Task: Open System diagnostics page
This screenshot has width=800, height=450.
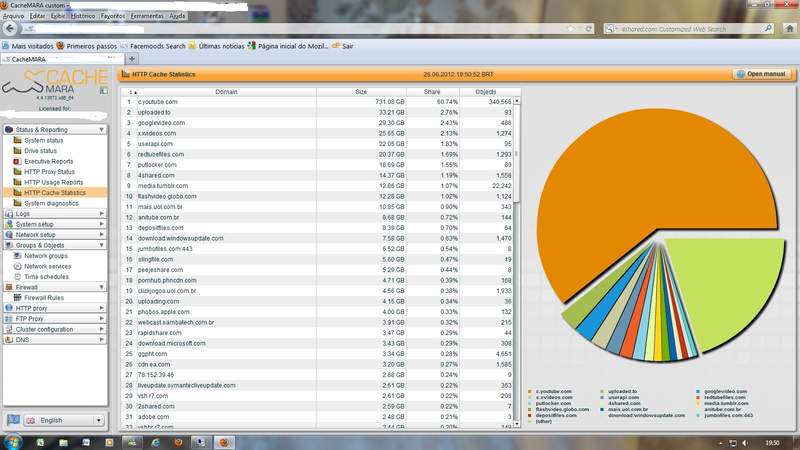Action: tap(51, 204)
